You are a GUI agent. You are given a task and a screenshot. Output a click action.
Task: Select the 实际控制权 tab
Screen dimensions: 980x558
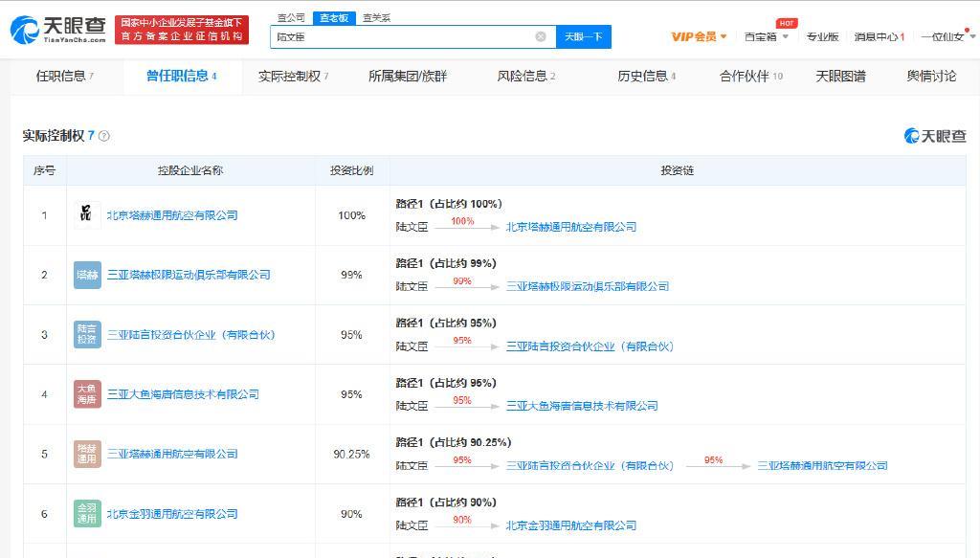[x=293, y=77]
